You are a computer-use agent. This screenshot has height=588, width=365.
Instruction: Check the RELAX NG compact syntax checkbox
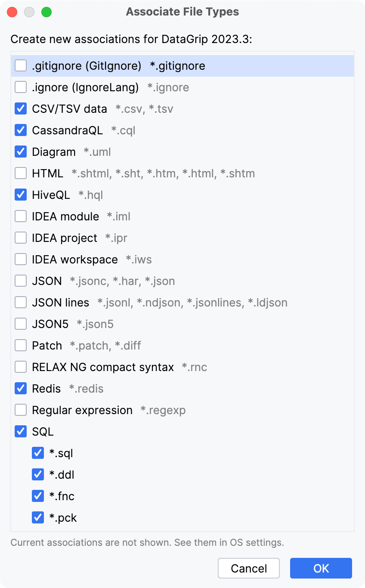[20, 367]
